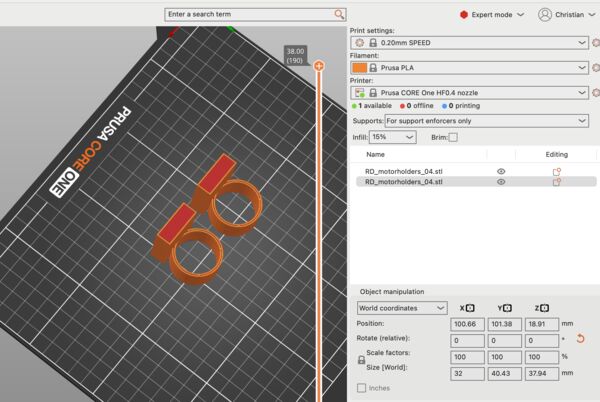
Task: Hide the second highlighted RD_motorholders_04.stl object
Action: pos(501,182)
